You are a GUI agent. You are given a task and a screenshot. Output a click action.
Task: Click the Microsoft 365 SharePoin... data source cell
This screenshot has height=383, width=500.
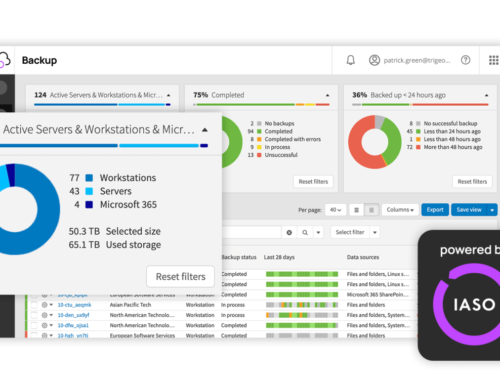(x=377, y=294)
